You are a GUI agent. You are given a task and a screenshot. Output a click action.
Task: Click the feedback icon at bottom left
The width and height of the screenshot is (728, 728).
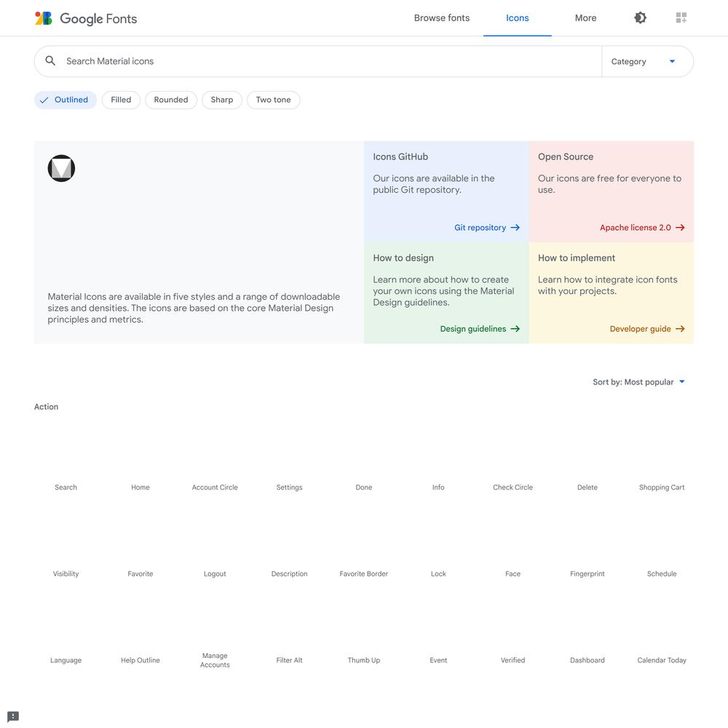tap(13, 716)
